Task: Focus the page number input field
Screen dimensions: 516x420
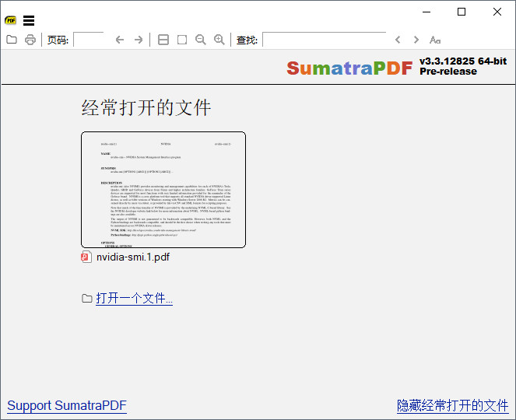Action: coord(89,40)
